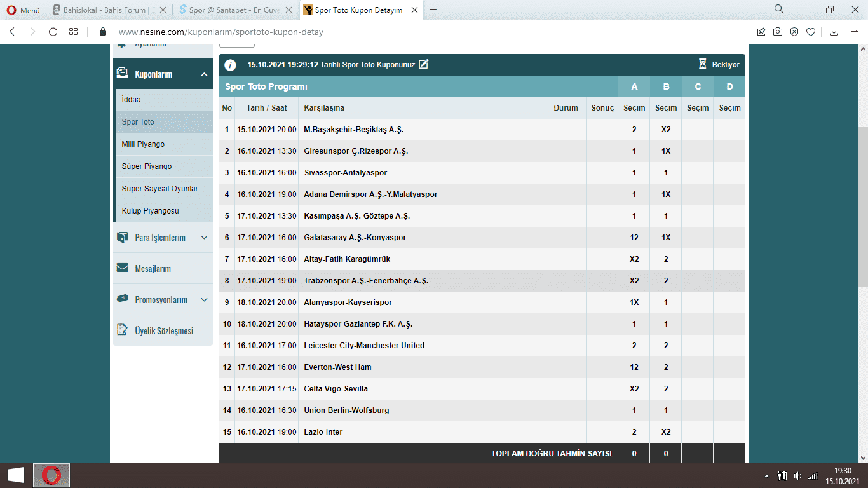Viewport: 868px width, 488px height.
Task: Open İddaa in the sidebar
Action: (x=164, y=100)
